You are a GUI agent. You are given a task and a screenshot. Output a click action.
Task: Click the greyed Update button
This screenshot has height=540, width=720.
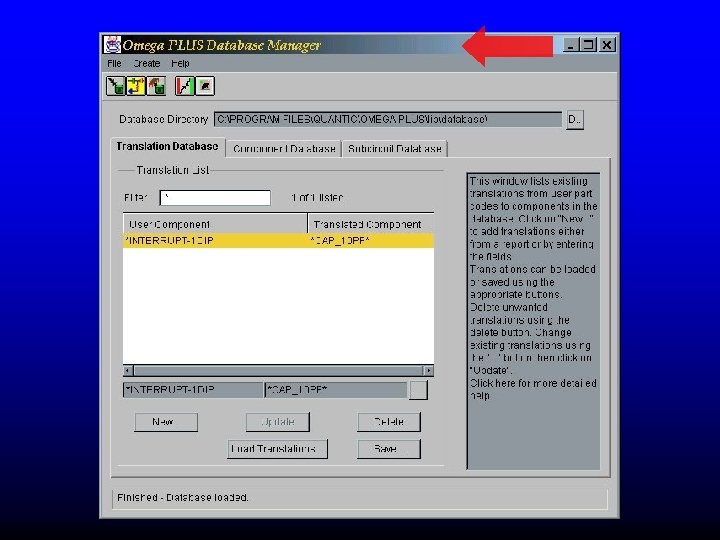click(x=278, y=422)
